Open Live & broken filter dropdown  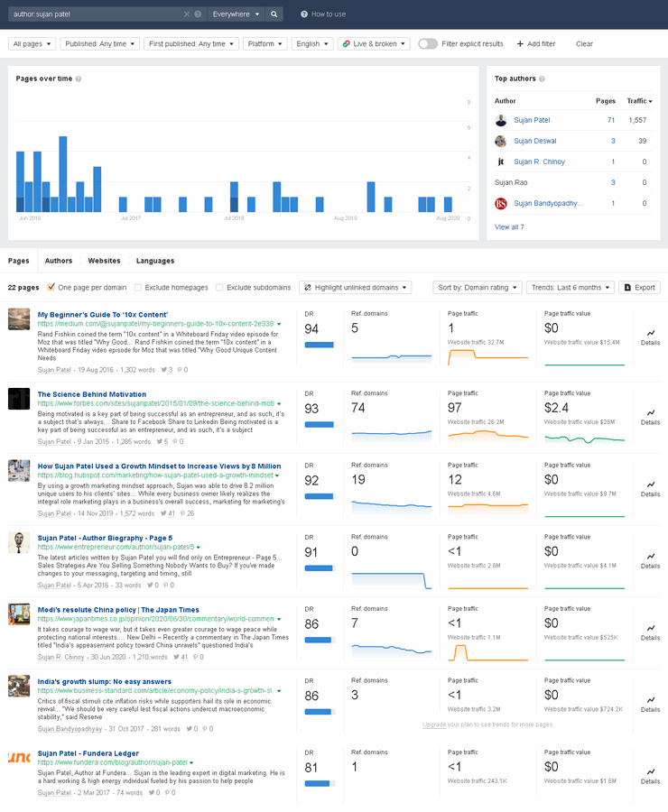click(x=374, y=44)
